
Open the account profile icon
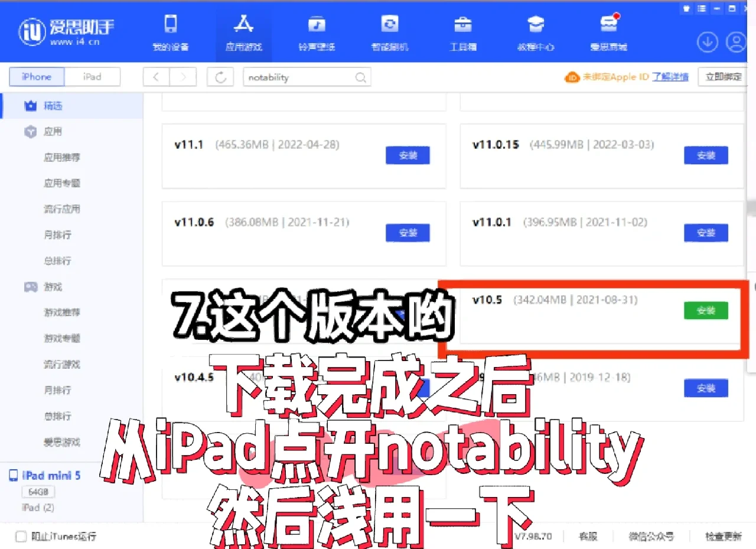click(736, 42)
